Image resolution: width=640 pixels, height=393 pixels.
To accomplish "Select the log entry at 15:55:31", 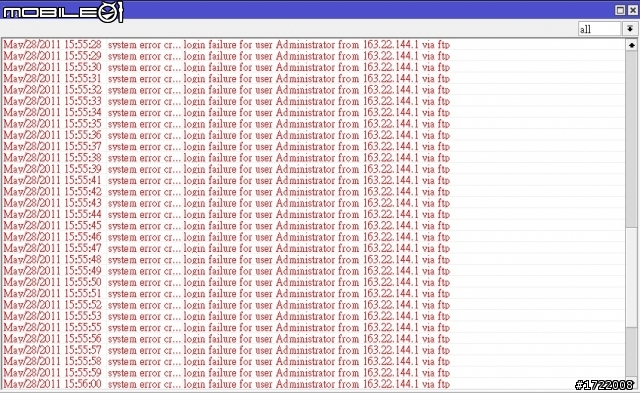I will pos(313,78).
